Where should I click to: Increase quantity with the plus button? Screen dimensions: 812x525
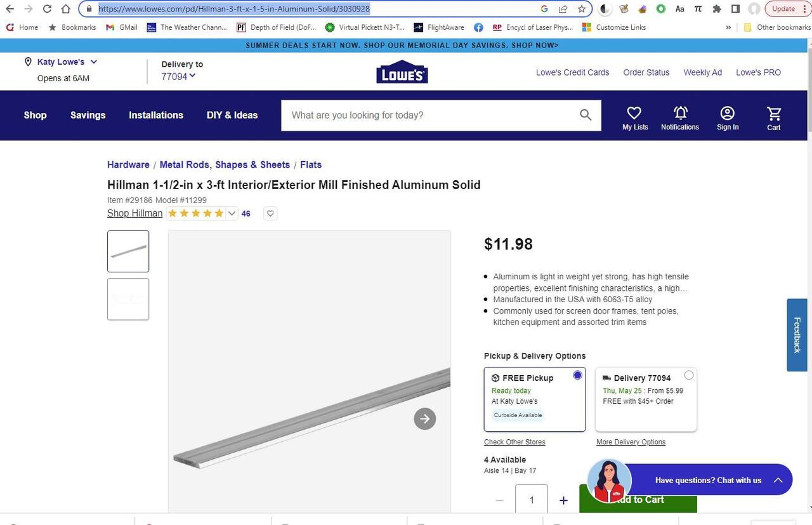point(563,500)
